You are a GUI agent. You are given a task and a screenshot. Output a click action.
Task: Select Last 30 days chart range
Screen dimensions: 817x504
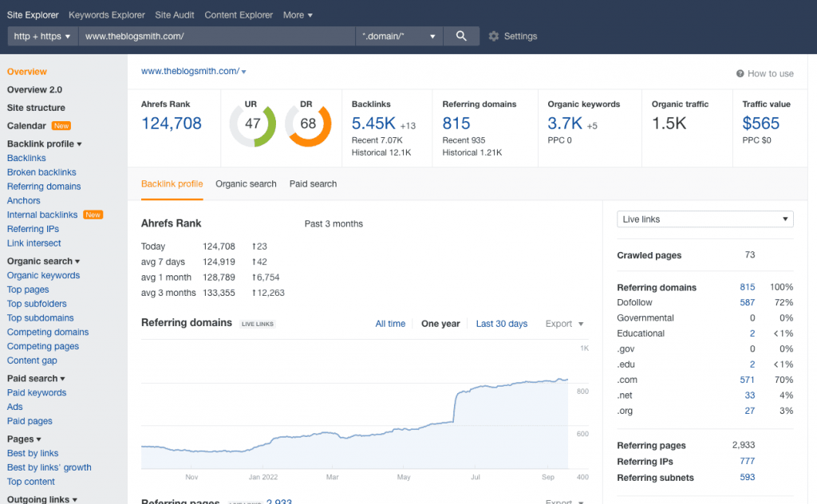pyautogui.click(x=502, y=324)
